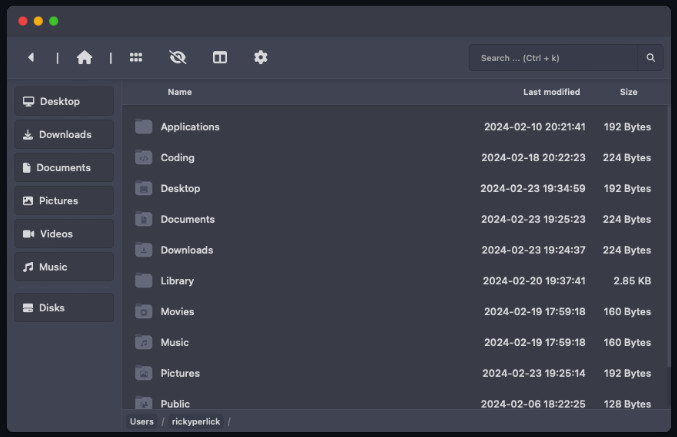The image size is (677, 437).
Task: Click the 128 Bytes size value
Action: point(627,404)
